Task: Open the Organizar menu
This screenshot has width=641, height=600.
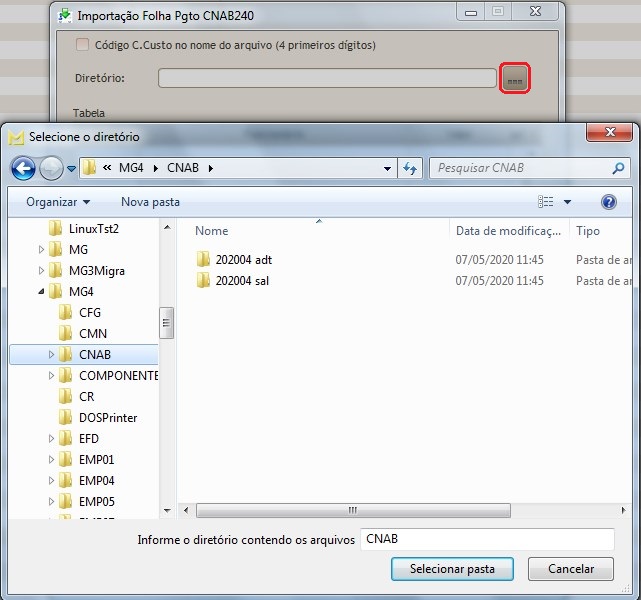Action: point(57,202)
